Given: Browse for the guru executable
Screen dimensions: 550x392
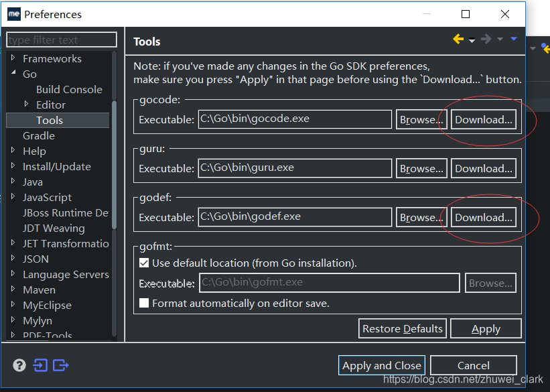Looking at the screenshot, I should [421, 168].
